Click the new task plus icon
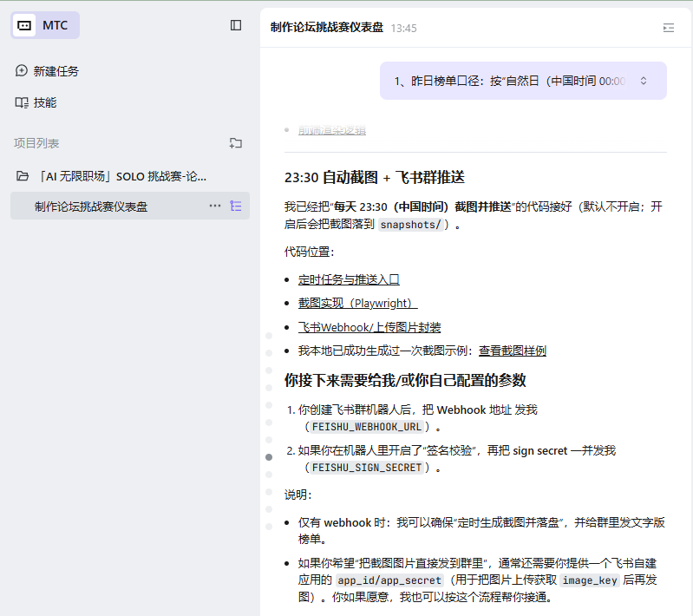Screen dimensions: 693x616 tap(22, 71)
